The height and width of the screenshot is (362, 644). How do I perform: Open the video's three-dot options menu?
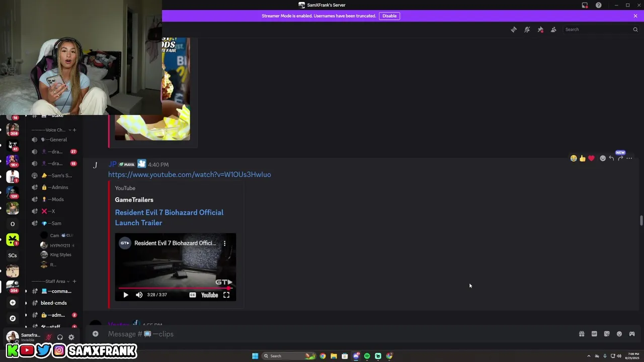pyautogui.click(x=225, y=243)
